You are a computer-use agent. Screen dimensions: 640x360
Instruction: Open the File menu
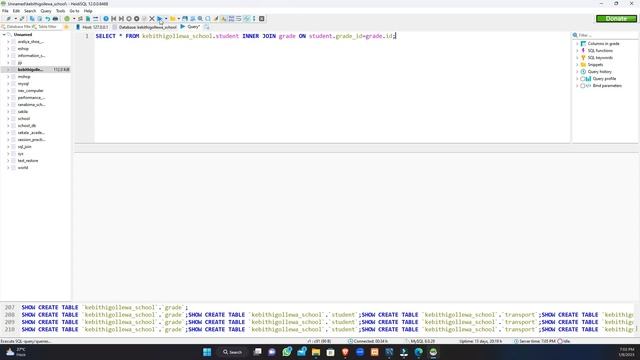pos(5,11)
